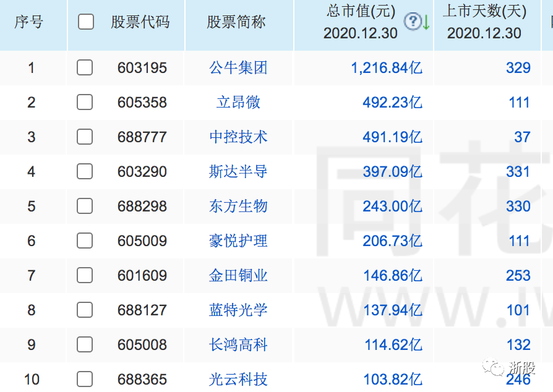Open stock link 光云科技
Image resolution: width=553 pixels, height=392 pixels.
[238, 379]
